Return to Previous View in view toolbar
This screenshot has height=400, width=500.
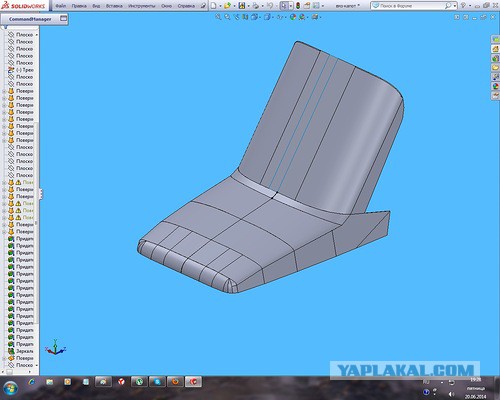[237, 17]
